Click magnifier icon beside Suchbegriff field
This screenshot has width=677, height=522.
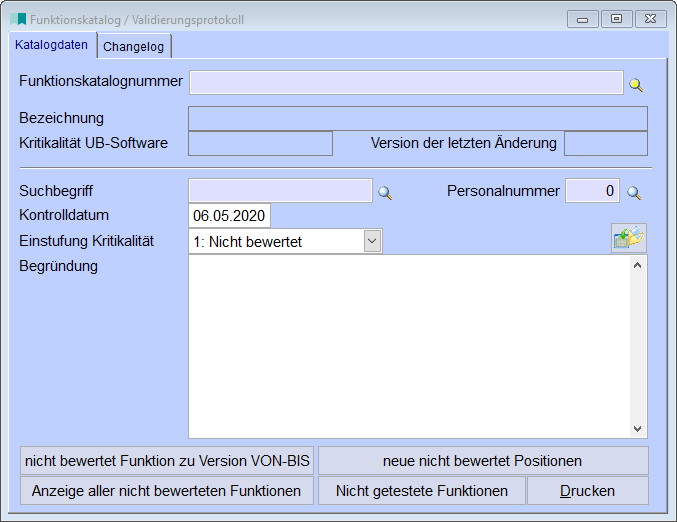coord(385,192)
